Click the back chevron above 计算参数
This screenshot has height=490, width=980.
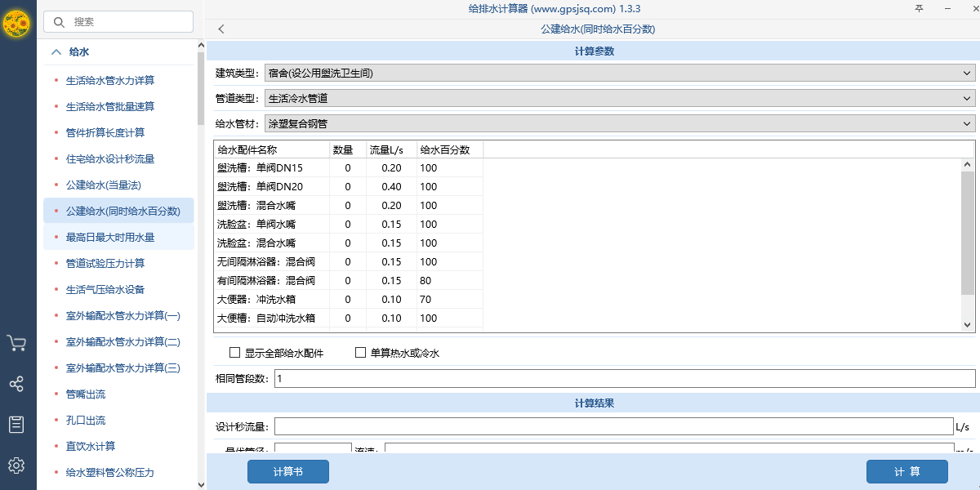click(x=220, y=29)
